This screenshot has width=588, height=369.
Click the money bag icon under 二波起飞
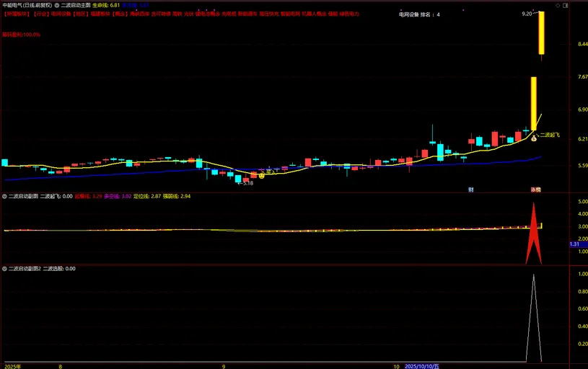(534, 137)
